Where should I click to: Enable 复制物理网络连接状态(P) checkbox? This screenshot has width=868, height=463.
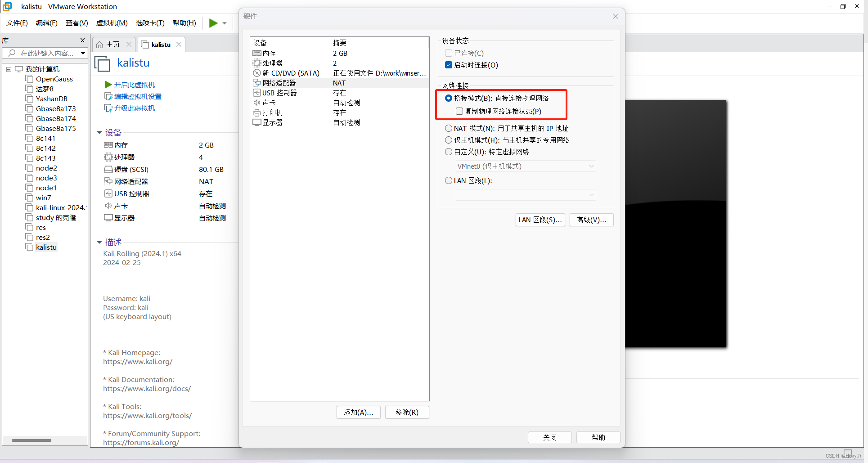pos(459,111)
